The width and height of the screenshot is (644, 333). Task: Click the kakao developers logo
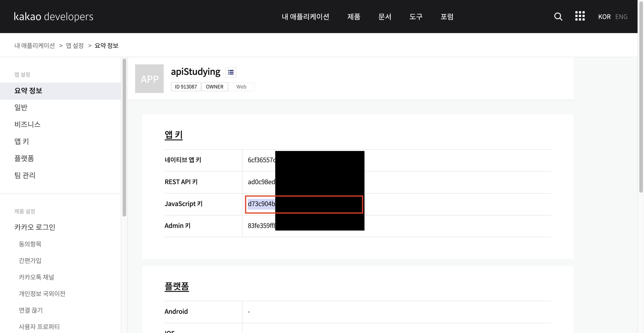(53, 17)
